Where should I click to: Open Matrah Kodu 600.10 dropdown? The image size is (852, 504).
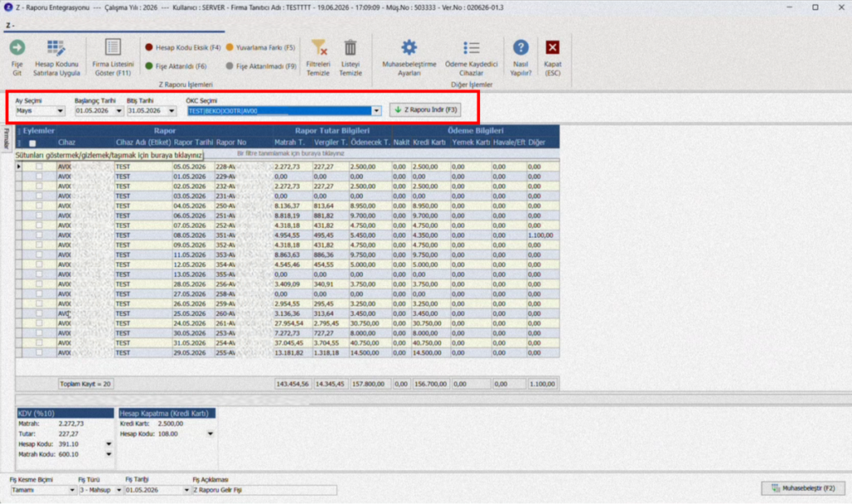tap(109, 455)
